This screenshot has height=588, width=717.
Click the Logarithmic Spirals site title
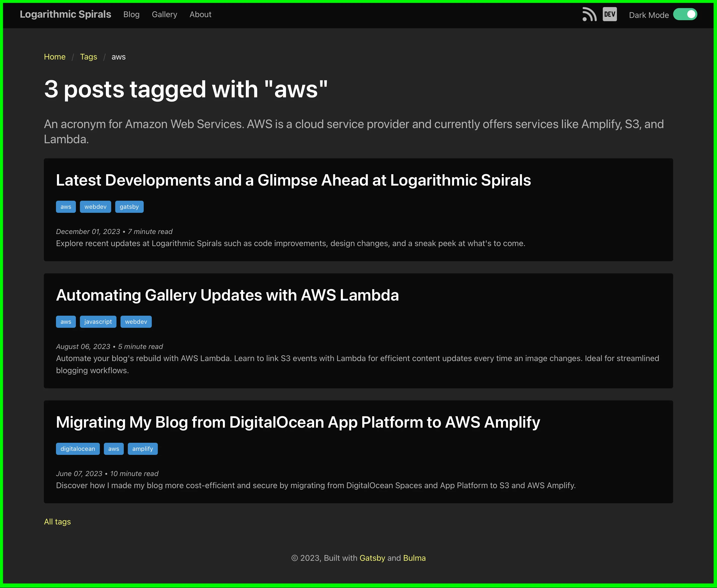pos(65,15)
